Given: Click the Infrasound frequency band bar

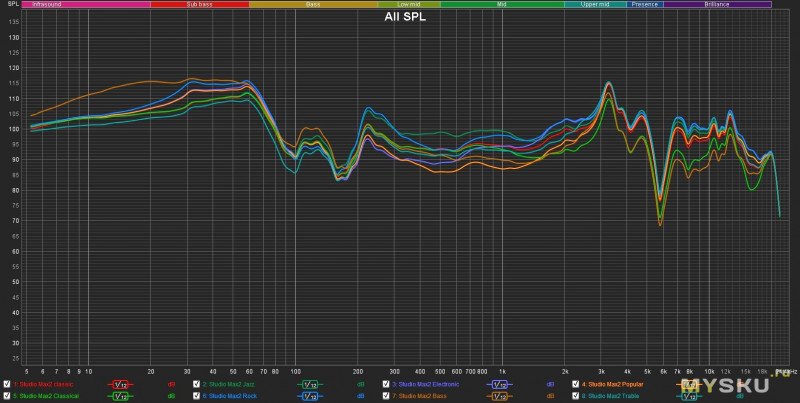Looking at the screenshot, I should tap(86, 4).
